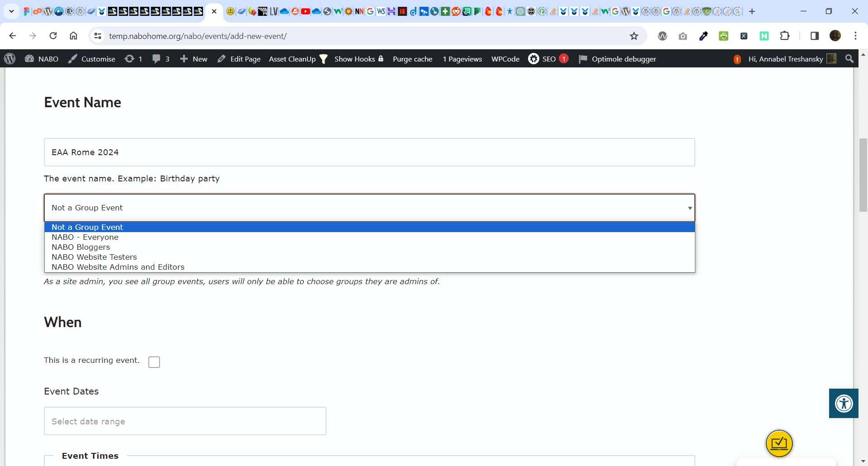Open the admin bar search magnifier

pyautogui.click(x=849, y=59)
